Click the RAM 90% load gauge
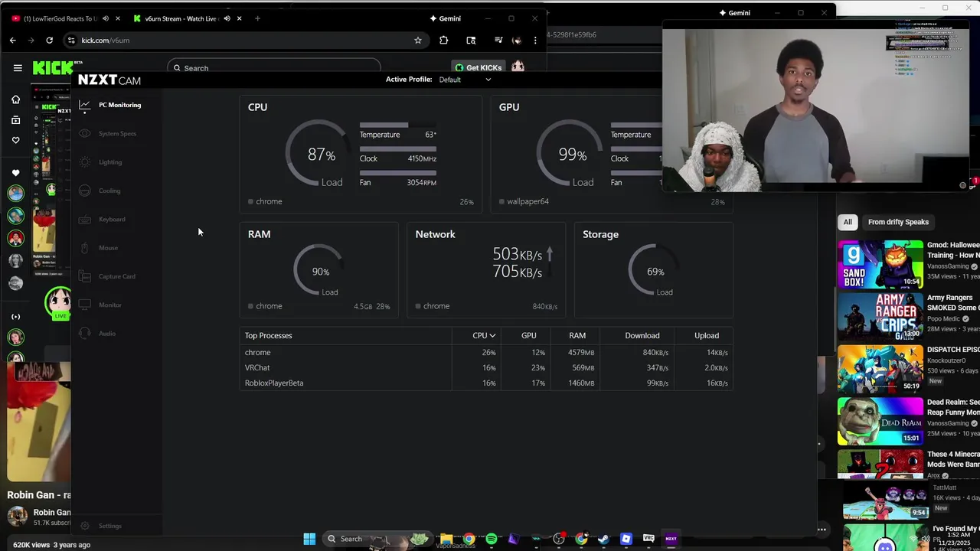Viewport: 980px width, 551px height. click(318, 271)
